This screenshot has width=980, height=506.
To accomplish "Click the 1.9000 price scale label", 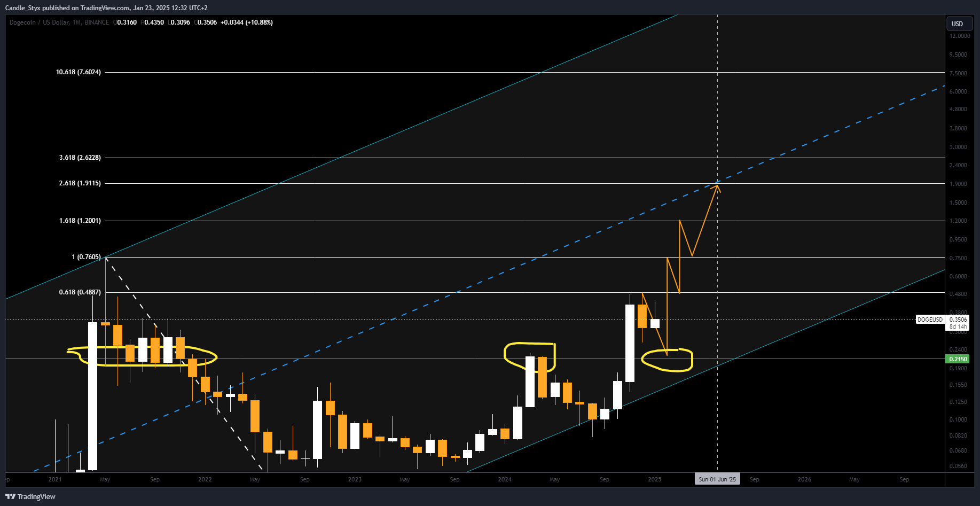I will pyautogui.click(x=958, y=184).
